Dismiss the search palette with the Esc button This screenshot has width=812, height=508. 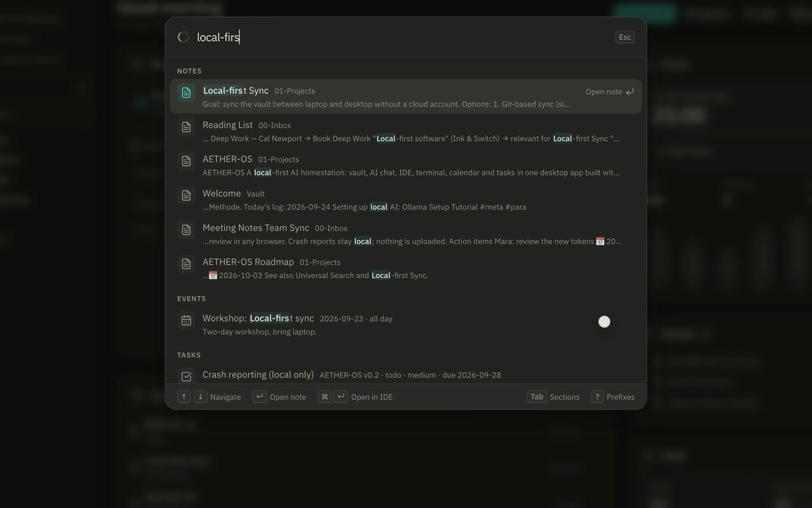click(625, 37)
